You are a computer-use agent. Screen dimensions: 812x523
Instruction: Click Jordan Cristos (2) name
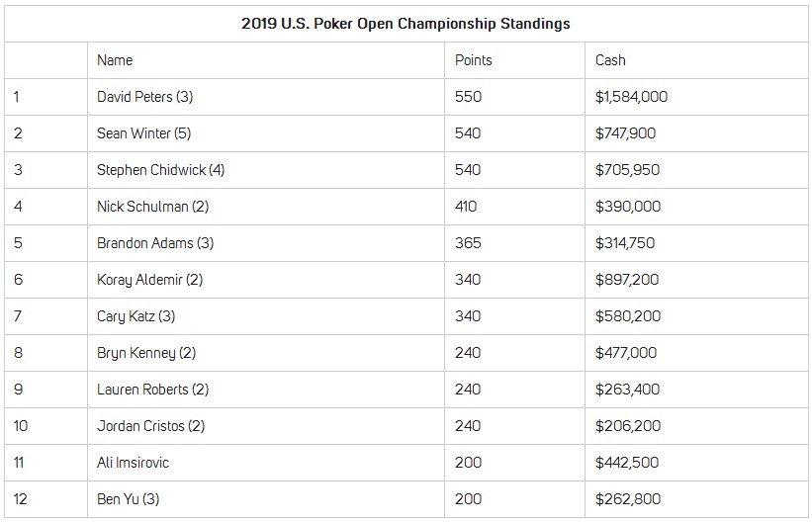[x=150, y=426]
